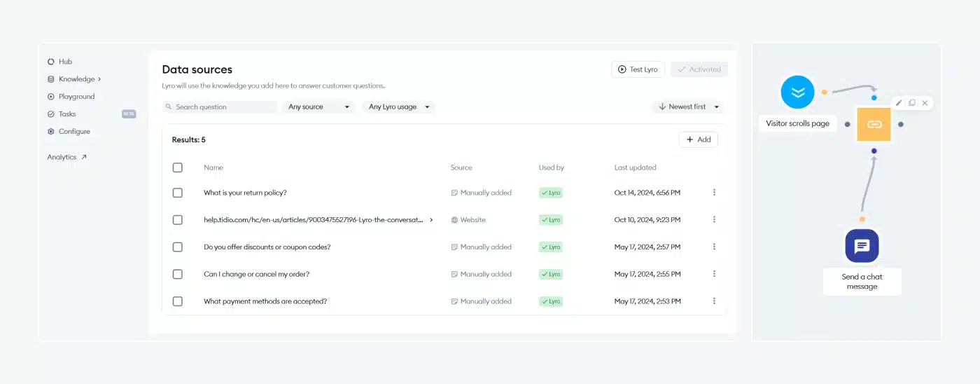The image size is (980, 384).
Task: Click the Name column header
Action: [x=213, y=167]
